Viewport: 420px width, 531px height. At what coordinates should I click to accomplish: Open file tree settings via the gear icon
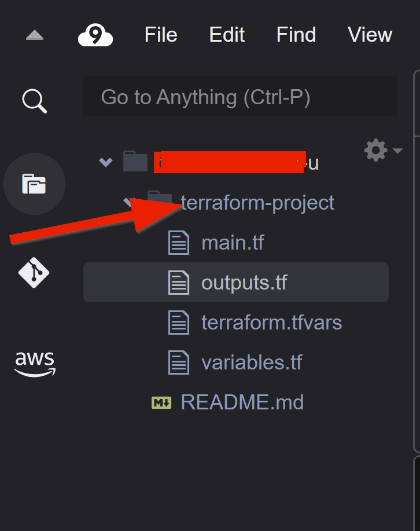click(375, 150)
